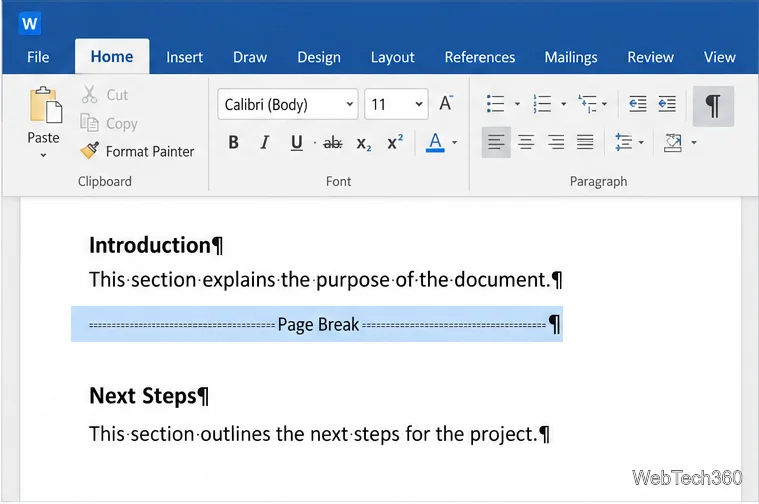The width and height of the screenshot is (759, 504).
Task: Click the Increase Indent icon
Action: (667, 104)
